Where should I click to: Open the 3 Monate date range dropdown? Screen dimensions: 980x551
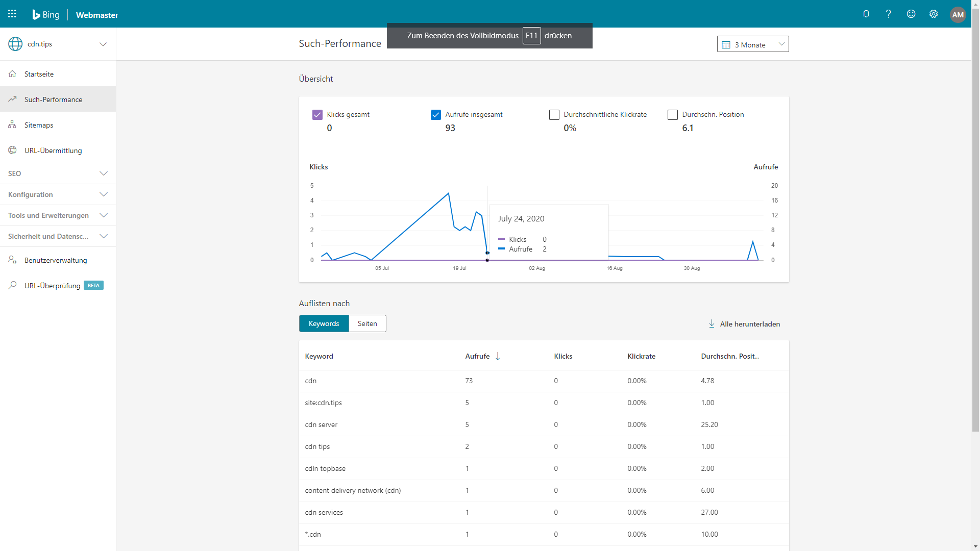click(x=753, y=44)
